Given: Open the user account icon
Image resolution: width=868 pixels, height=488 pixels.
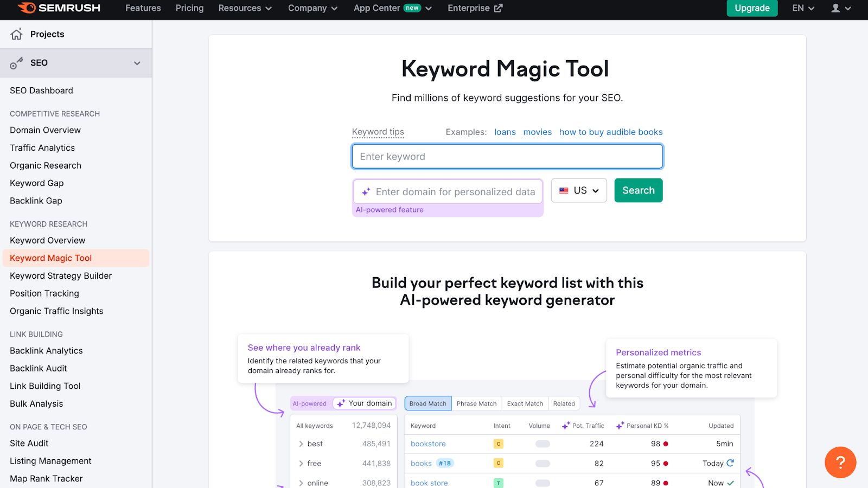Looking at the screenshot, I should point(835,8).
